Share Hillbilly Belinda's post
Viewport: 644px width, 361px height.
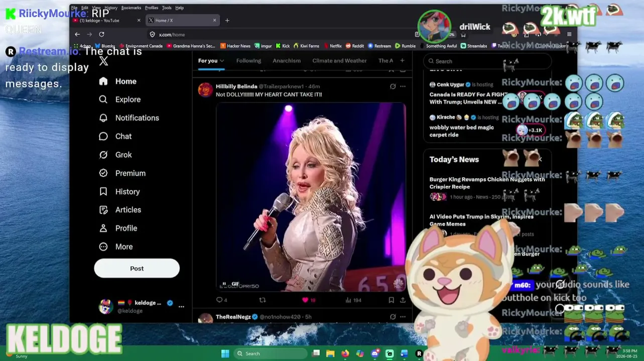[x=403, y=300]
